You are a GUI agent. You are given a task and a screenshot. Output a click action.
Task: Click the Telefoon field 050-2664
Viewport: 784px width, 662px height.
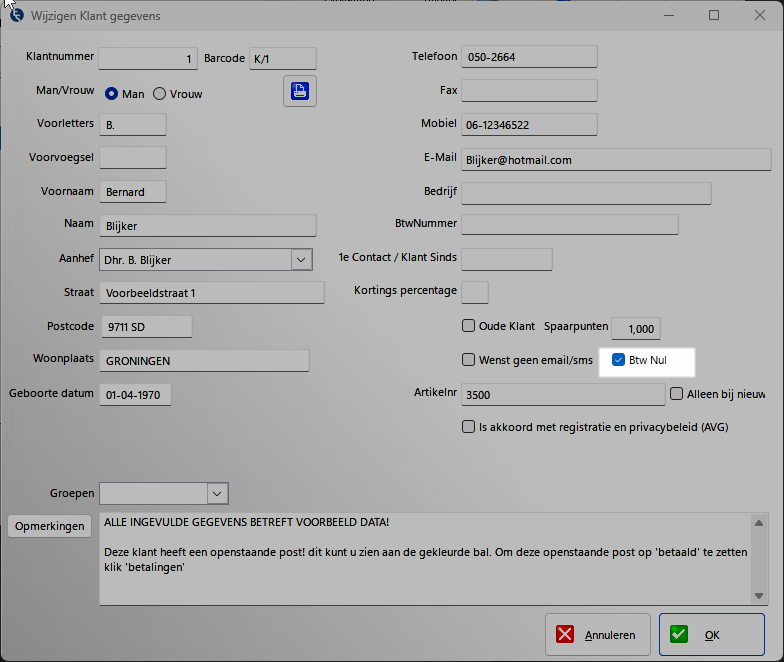529,57
